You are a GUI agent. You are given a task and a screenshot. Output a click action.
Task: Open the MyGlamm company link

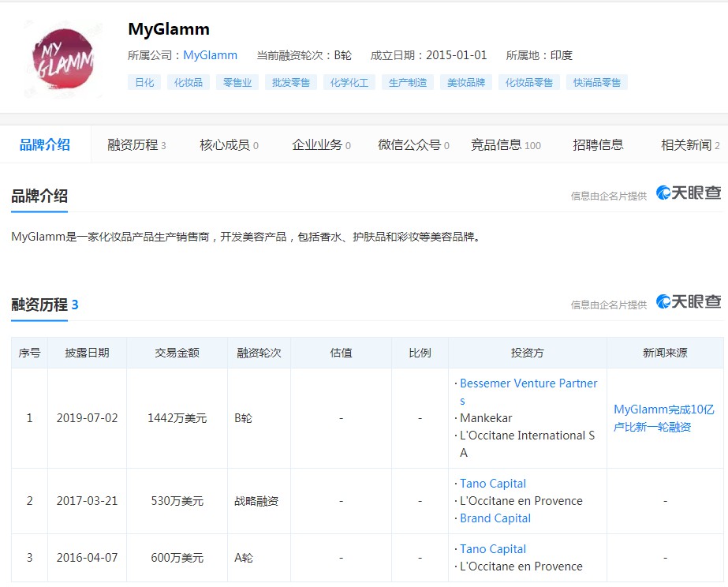point(211,55)
